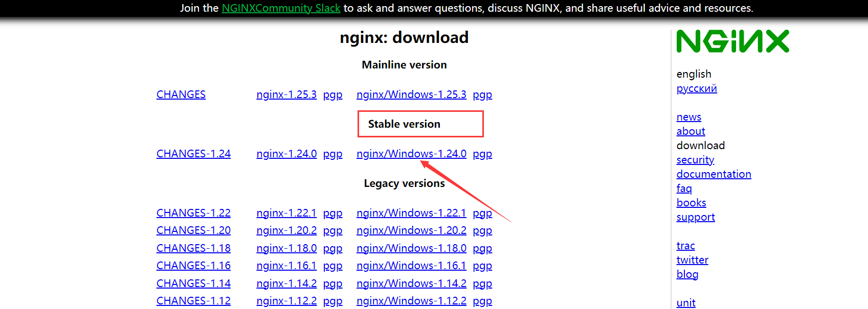The height and width of the screenshot is (309, 868).
Task: Download nginx-1.24.0 source
Action: [286, 154]
